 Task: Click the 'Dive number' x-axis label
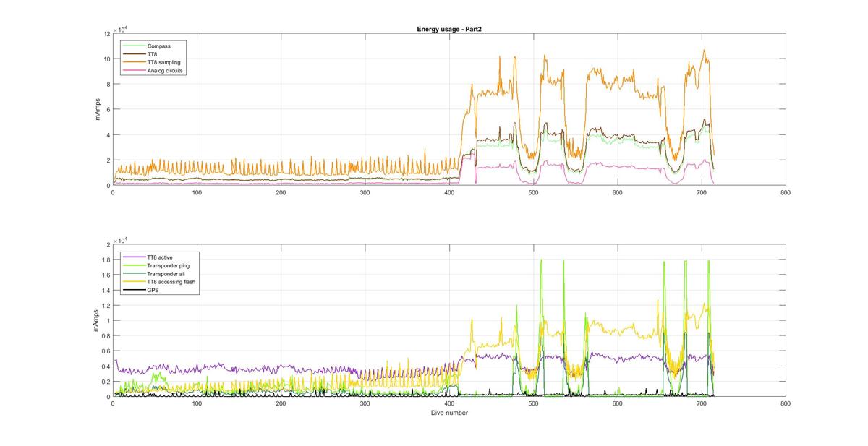[448, 413]
